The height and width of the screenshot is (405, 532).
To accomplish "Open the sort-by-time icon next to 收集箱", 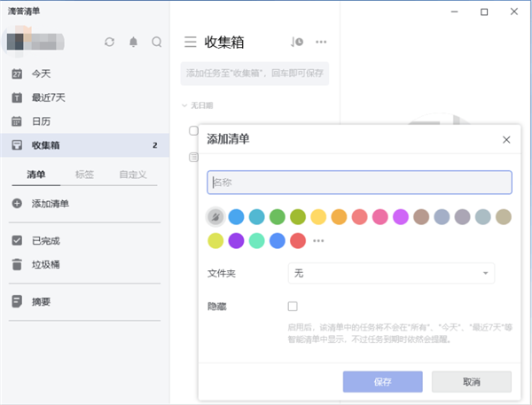I will pos(297,42).
